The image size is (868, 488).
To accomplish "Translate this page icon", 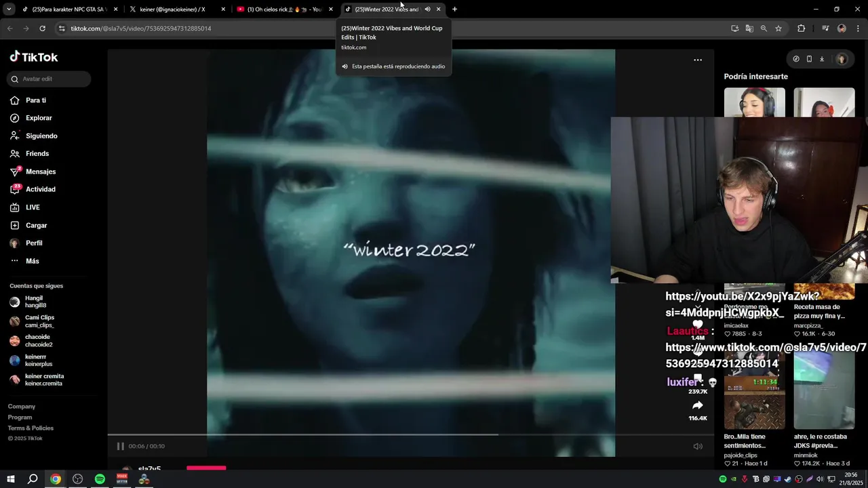I will tap(749, 28).
